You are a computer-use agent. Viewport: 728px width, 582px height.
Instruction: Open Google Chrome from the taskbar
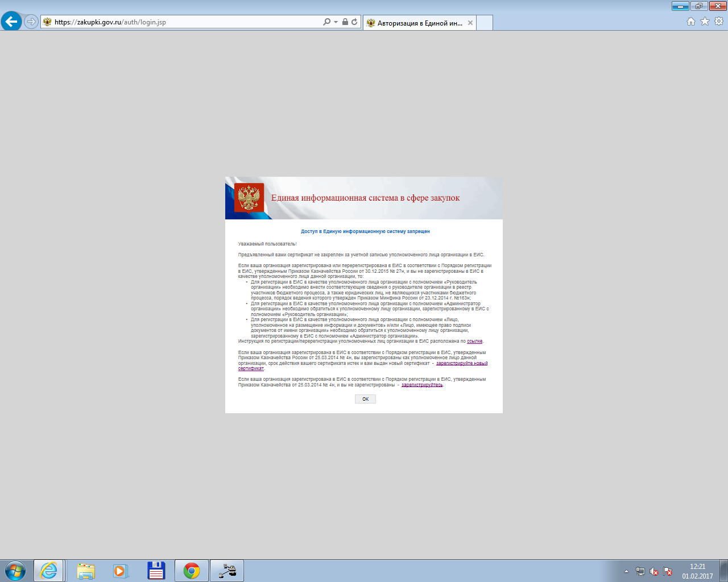192,571
